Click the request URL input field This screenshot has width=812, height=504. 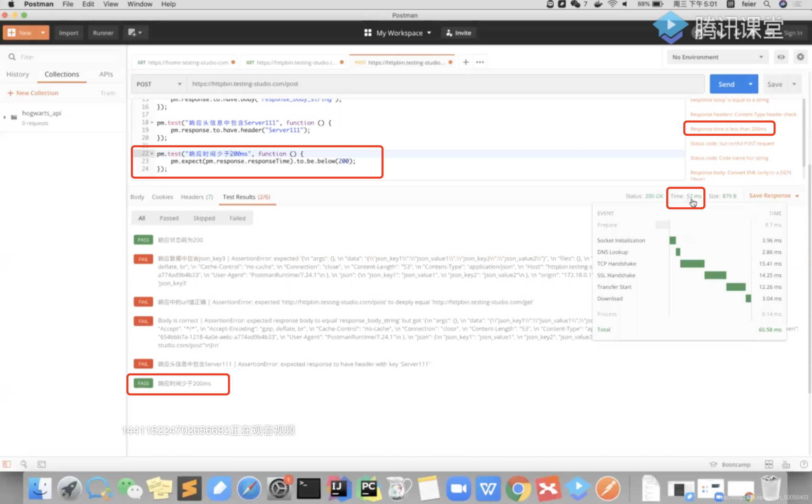[441, 84]
